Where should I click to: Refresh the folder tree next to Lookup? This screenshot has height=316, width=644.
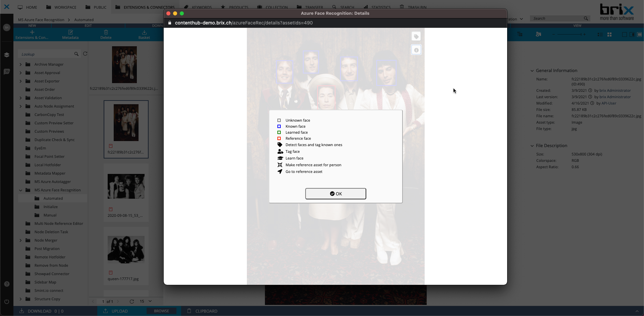click(x=85, y=54)
